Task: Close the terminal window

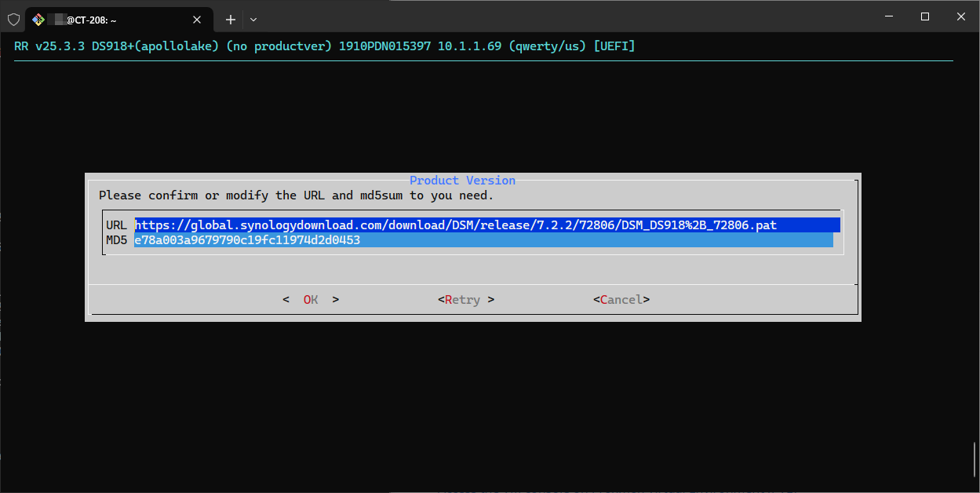Action: tap(961, 16)
